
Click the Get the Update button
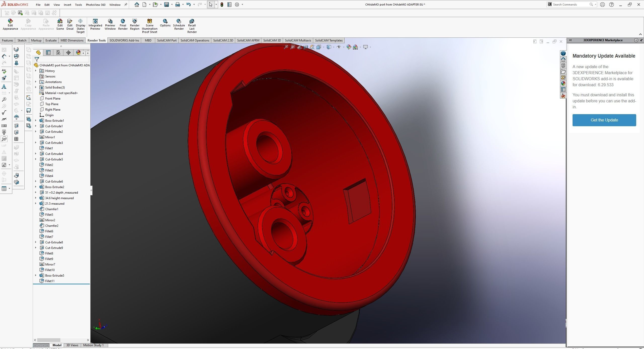[604, 120]
